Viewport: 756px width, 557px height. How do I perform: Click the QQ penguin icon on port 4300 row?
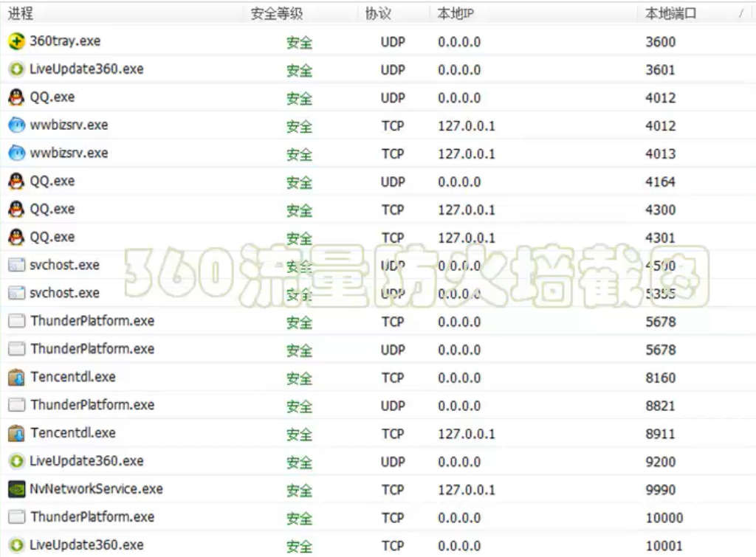click(16, 209)
